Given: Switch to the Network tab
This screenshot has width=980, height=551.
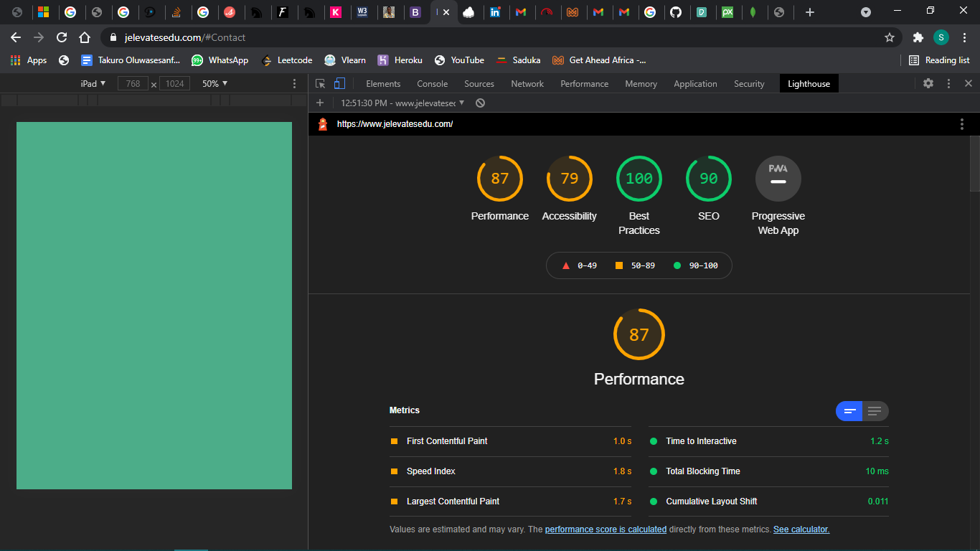Looking at the screenshot, I should click(x=527, y=84).
